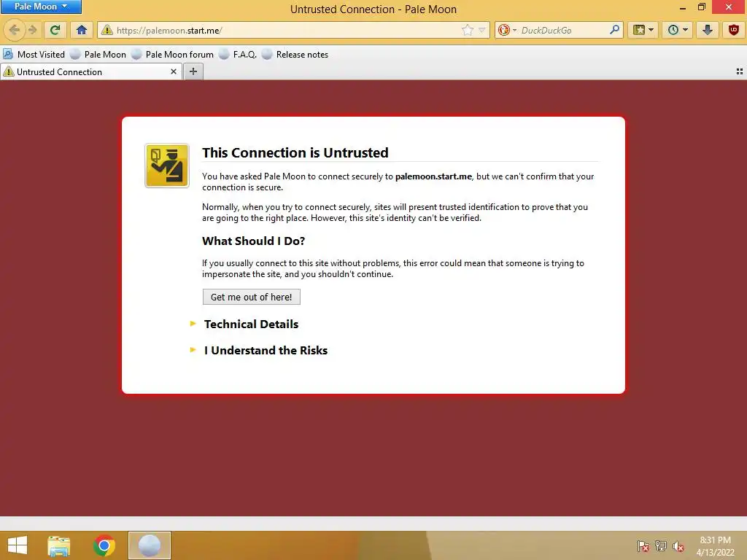The width and height of the screenshot is (747, 560).
Task: Open the clock showing 8:31 PM
Action: (715, 546)
